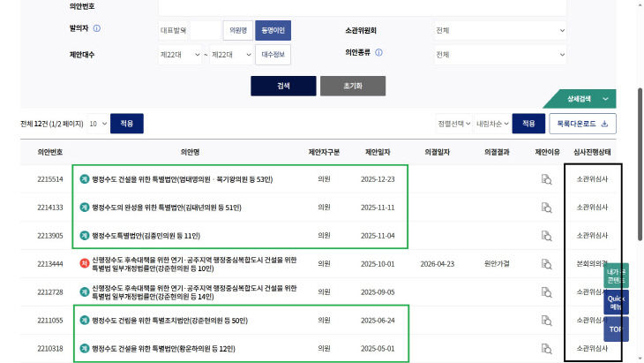
Task: Click bill number 2210318
Action: (x=50, y=349)
